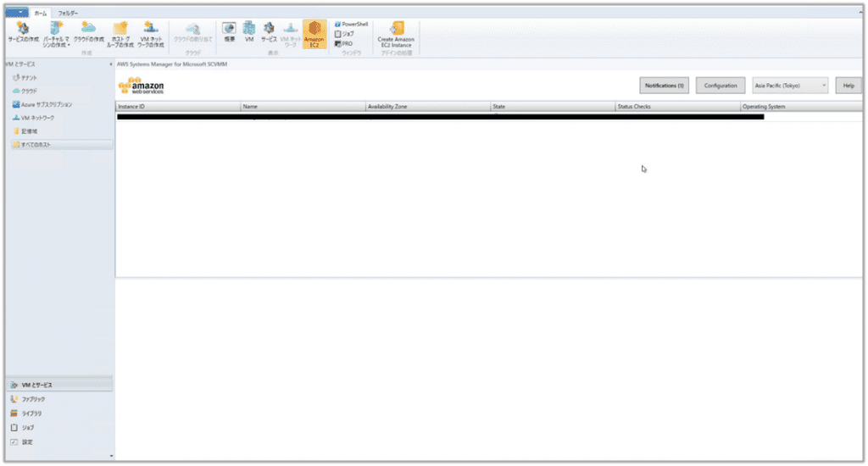Screen dimensions: 868x466
Task: Click Create Amazon EC2 Instance
Action: pos(396,34)
